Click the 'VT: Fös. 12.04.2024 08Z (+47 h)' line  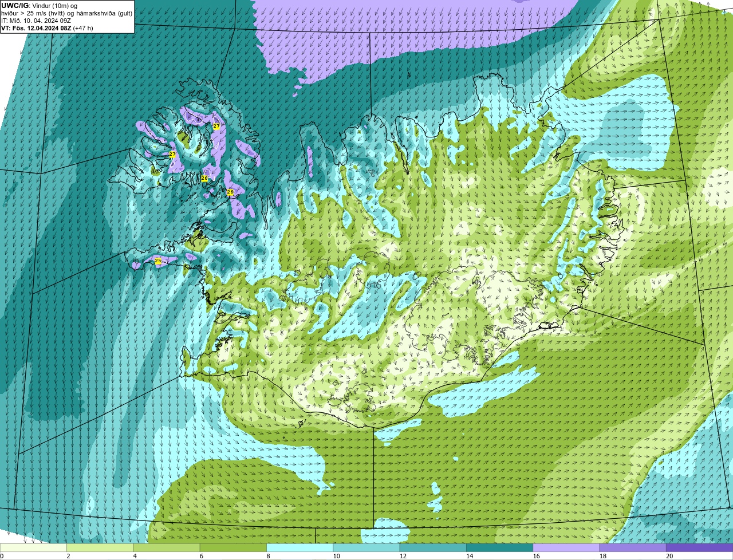[x=47, y=28]
